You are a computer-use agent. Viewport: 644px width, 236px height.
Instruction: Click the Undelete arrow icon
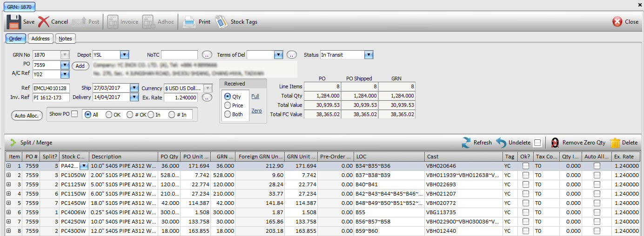coord(501,143)
